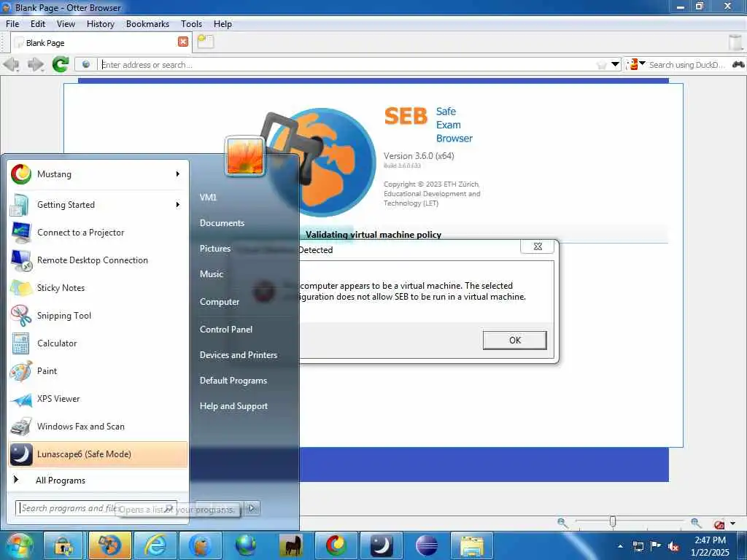Image resolution: width=747 pixels, height=560 pixels.
Task: Click the bookmark star in address bar
Action: tap(602, 64)
